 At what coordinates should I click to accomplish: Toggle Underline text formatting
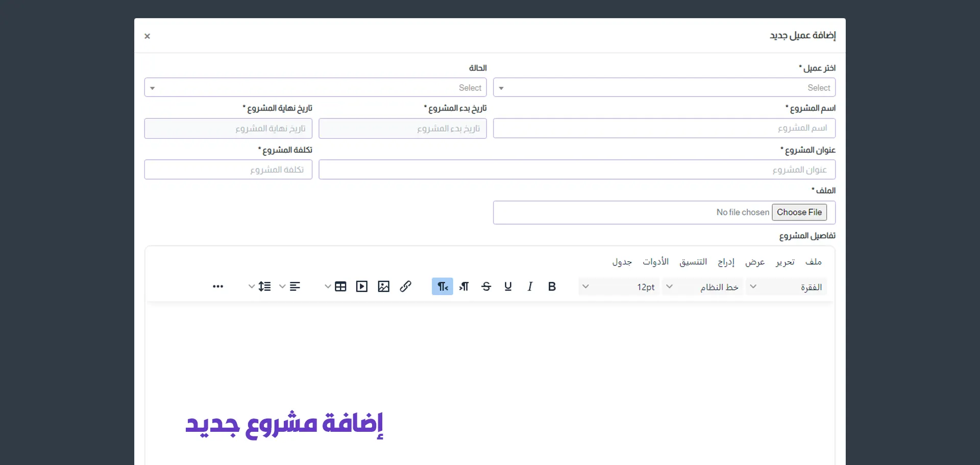[508, 287]
